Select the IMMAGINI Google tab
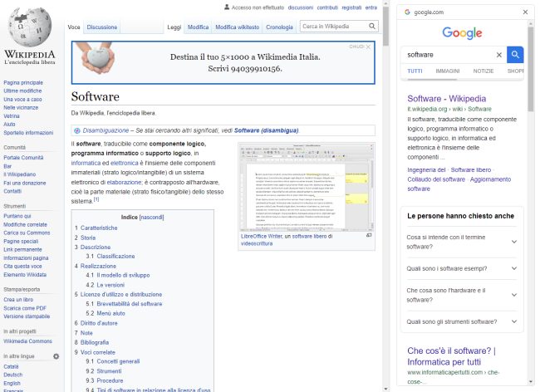The image size is (540, 392). point(447,71)
